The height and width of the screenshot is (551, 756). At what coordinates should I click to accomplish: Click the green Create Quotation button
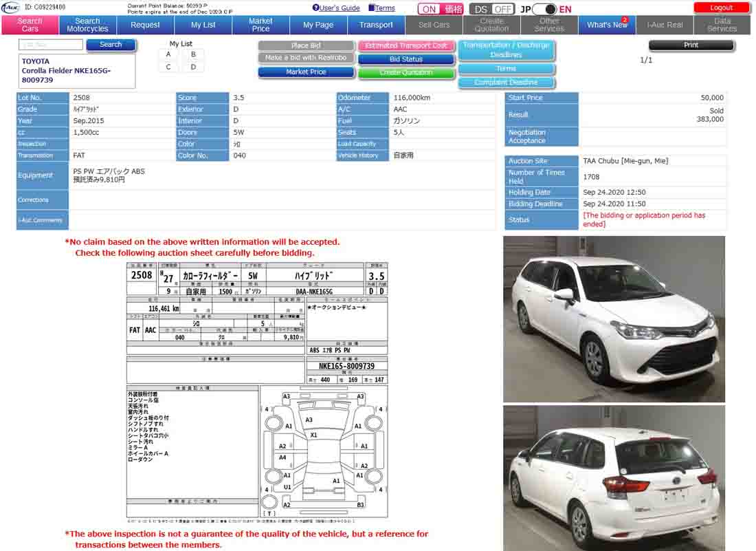tap(406, 72)
